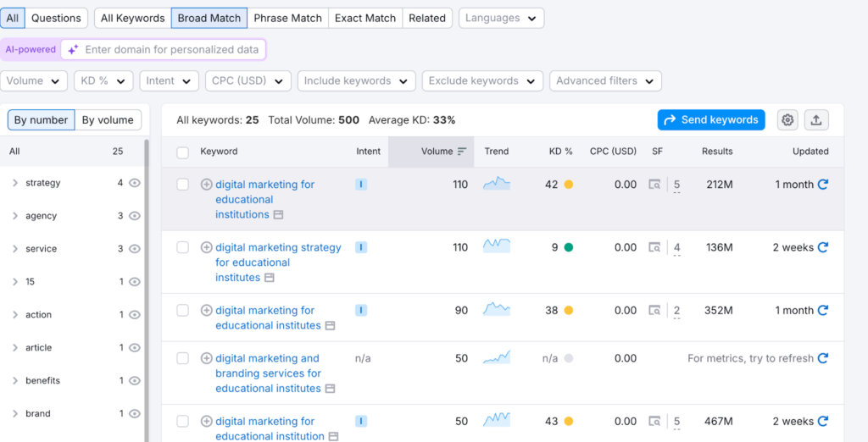Refresh the branding services keyword metrics
Screen dimensions: 868x442
pyautogui.click(x=821, y=358)
